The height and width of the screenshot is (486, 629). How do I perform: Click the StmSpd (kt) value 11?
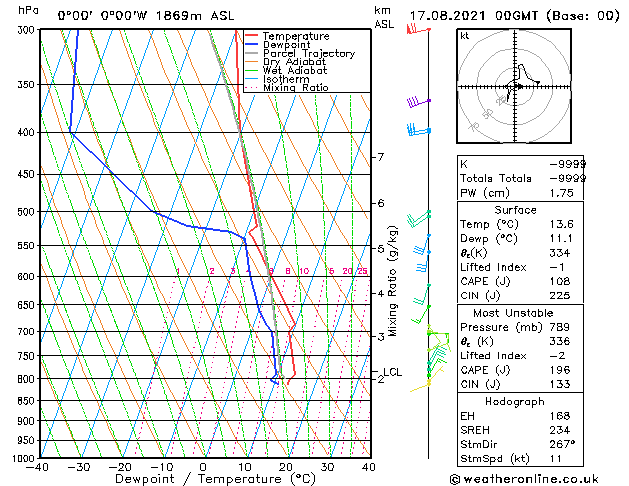pos(556,458)
